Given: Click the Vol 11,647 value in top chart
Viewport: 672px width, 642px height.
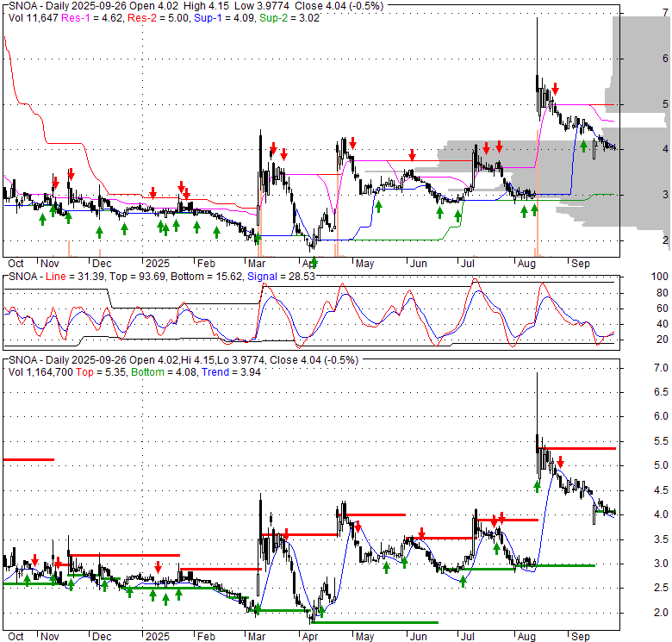Looking at the screenshot, I should [x=33, y=18].
